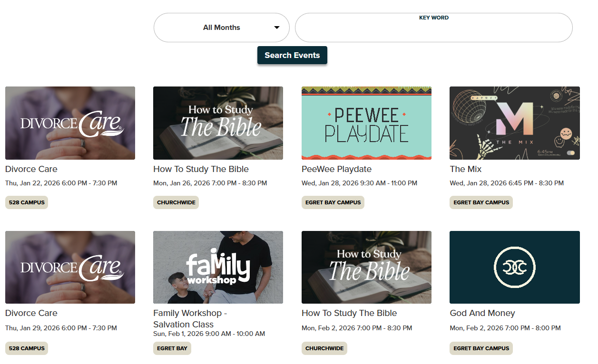The height and width of the screenshot is (364, 598).
Task: Open Family Workshop - Salvation Class link
Action: tap(190, 318)
